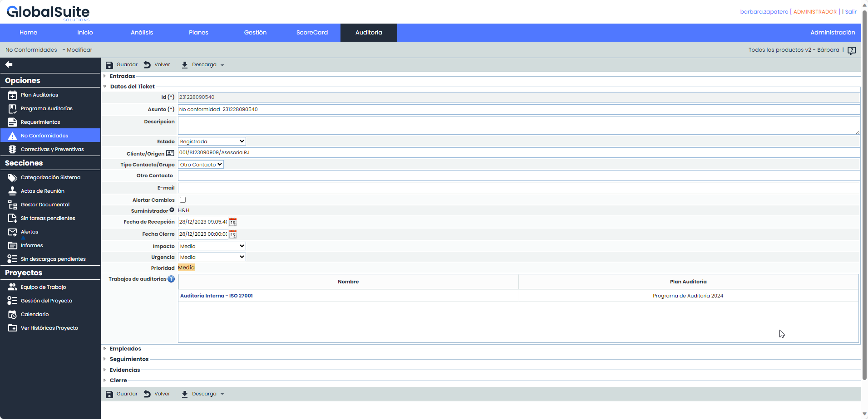Click the top Guardar save icon

109,65
